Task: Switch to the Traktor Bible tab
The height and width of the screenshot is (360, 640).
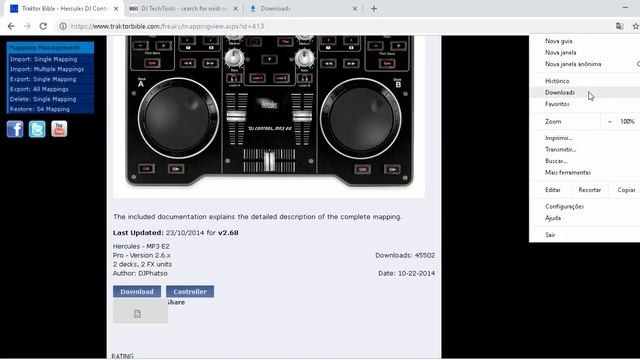Action: tap(64, 9)
